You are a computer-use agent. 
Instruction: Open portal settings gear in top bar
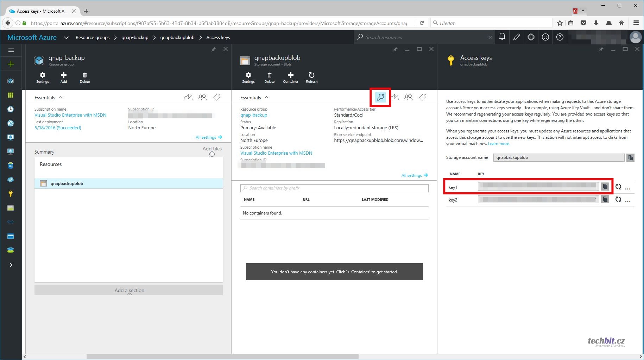(531, 37)
